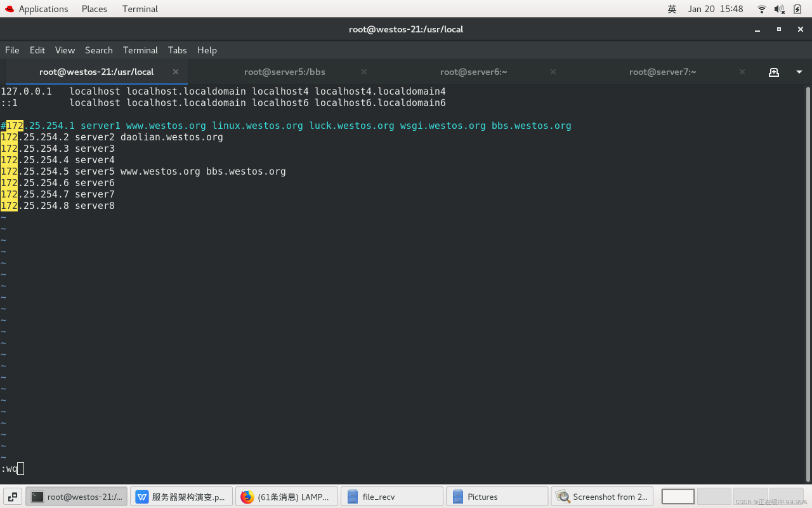Click the input method indicator 英

coord(672,9)
